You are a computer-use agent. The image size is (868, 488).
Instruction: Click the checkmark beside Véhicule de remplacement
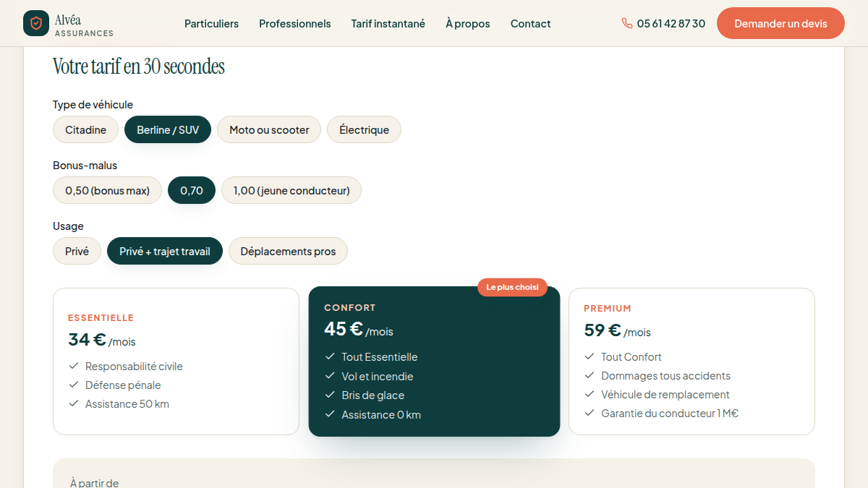pos(589,394)
